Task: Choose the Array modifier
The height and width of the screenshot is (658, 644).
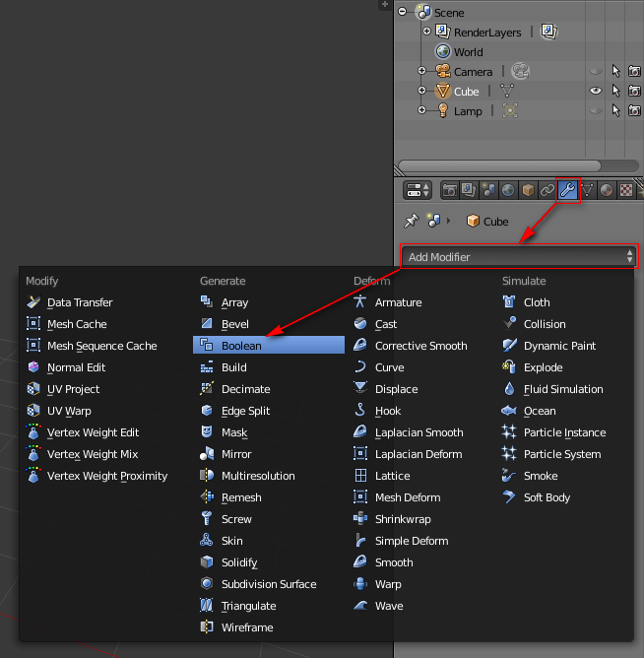Action: [269, 302]
